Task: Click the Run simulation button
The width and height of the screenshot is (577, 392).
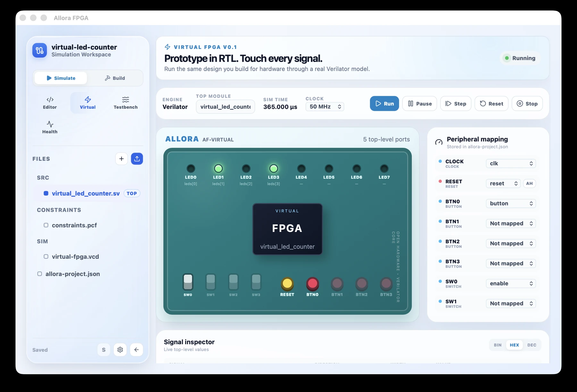Action: point(384,103)
